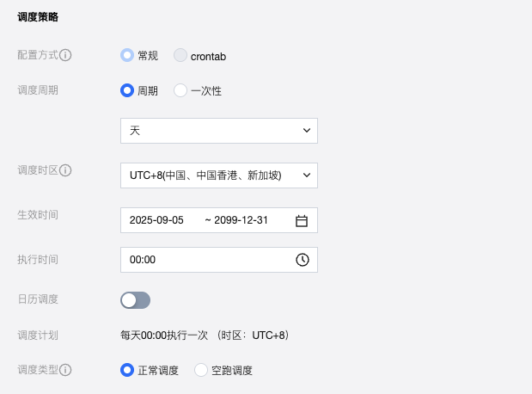Choose the crontab configuration option
The height and width of the screenshot is (394, 532).
click(180, 55)
